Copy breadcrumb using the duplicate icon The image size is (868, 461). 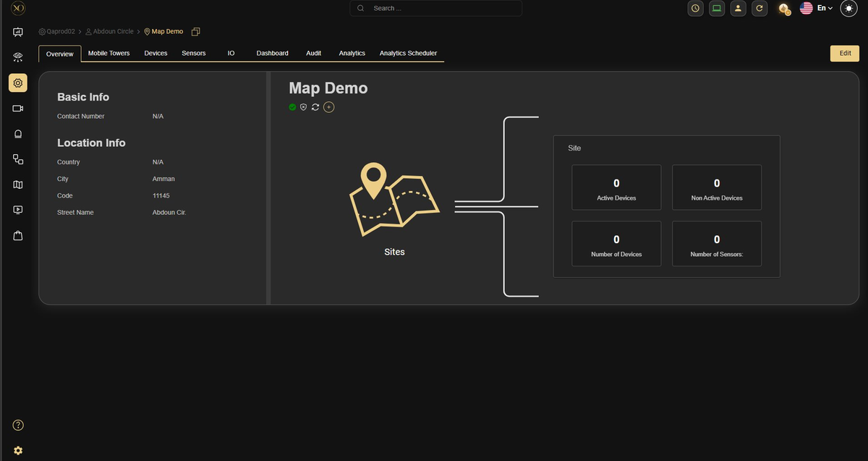tap(195, 32)
